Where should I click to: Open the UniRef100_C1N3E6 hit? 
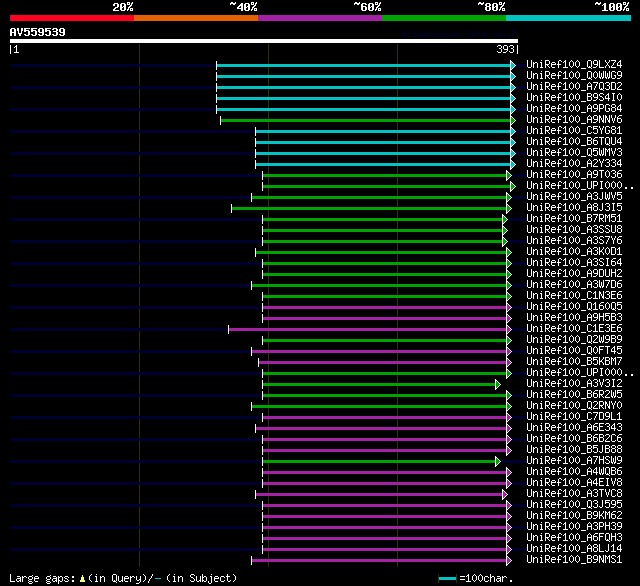click(x=574, y=296)
